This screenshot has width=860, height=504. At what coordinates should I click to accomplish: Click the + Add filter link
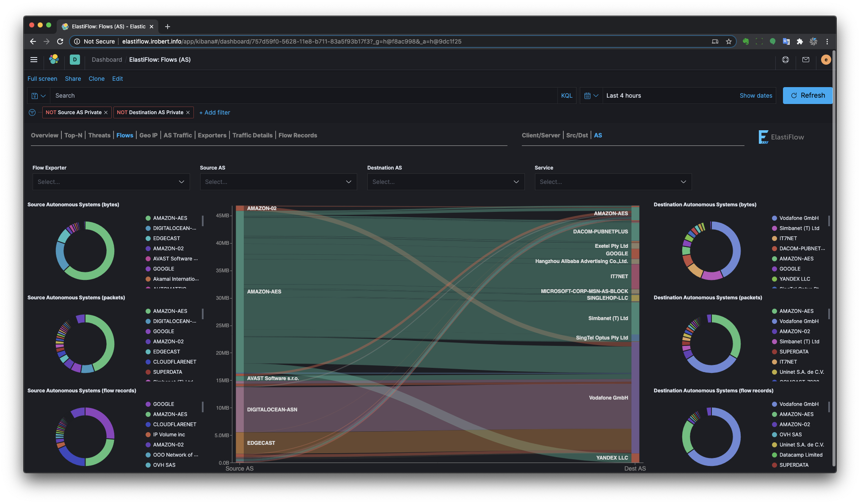tap(215, 112)
